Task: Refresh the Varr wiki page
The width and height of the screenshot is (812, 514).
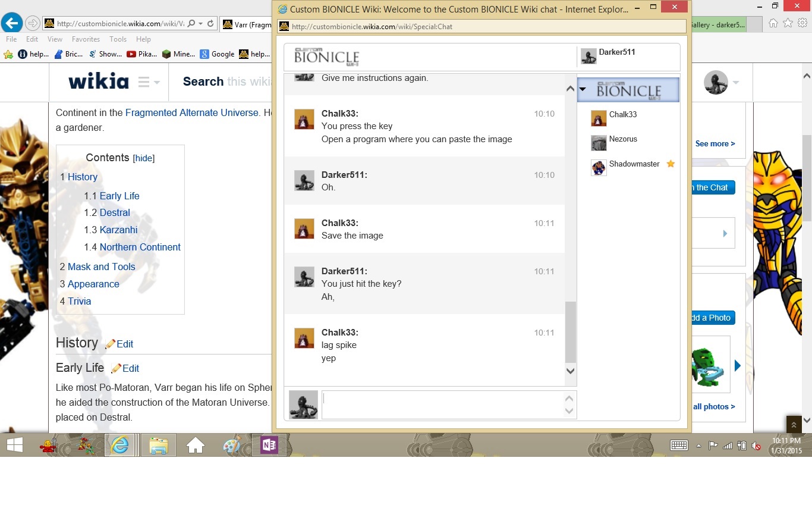Action: 210,24
